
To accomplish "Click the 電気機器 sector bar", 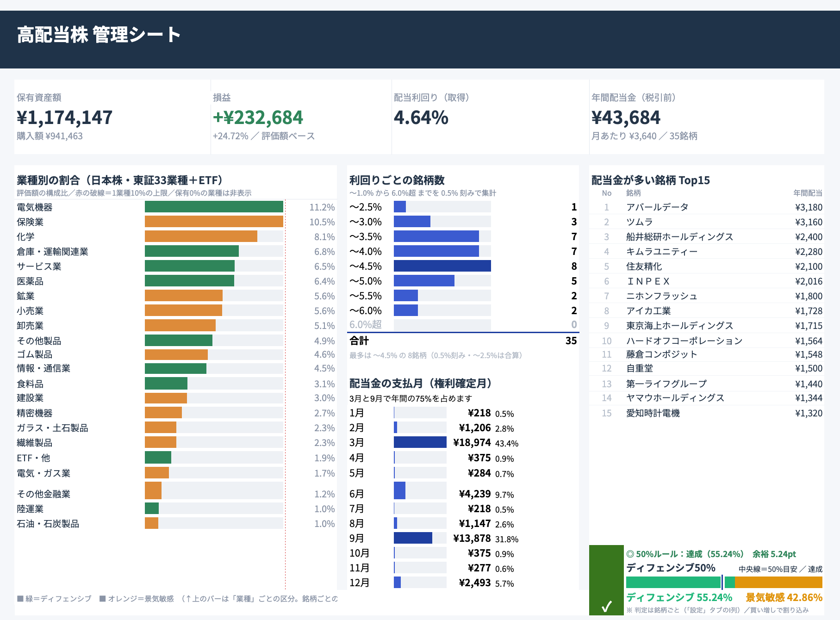I will click(x=214, y=207).
